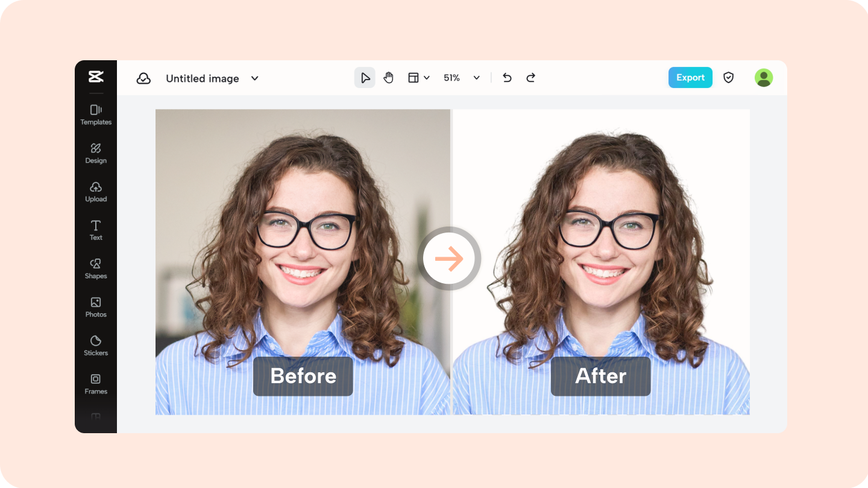868x488 pixels.
Task: Select the Hand pan tool
Action: pos(388,77)
